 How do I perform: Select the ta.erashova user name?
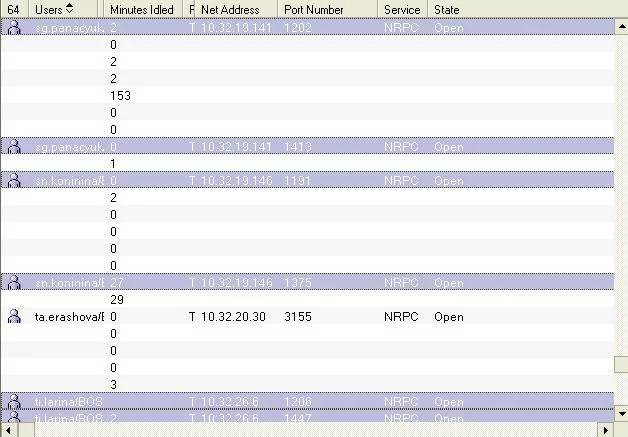click(x=69, y=317)
